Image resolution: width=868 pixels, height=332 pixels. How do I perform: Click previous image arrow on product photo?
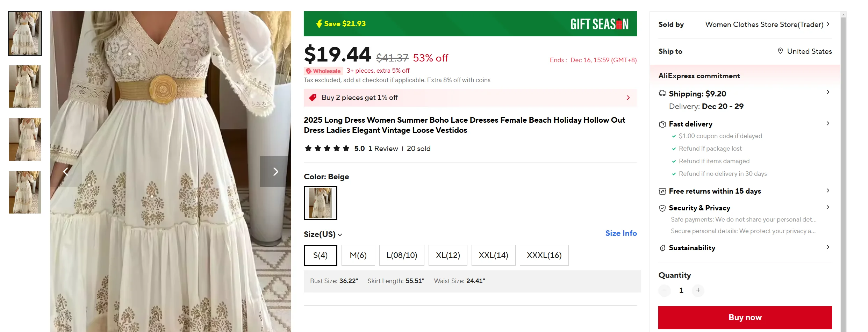click(66, 172)
